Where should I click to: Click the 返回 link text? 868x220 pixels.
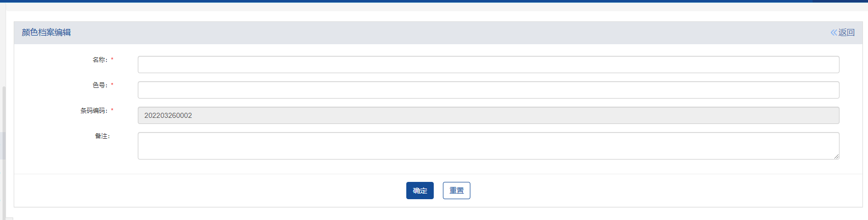pos(847,33)
